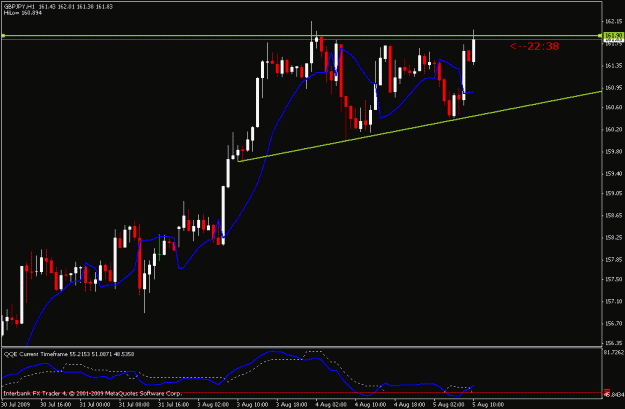This screenshot has height=409, width=625.
Task: Click the 160.60 price scale label
Action: [614, 107]
